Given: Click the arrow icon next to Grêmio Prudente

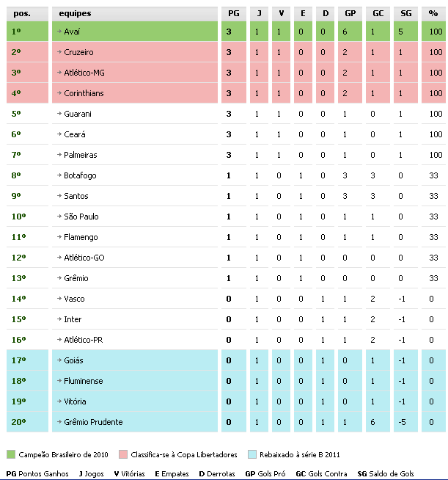Looking at the screenshot, I should 59,422.
